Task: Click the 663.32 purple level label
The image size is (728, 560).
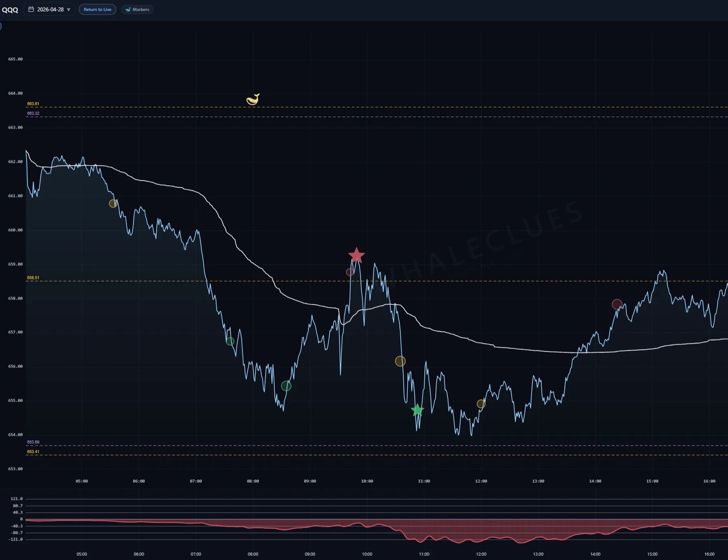Action: 33,114
